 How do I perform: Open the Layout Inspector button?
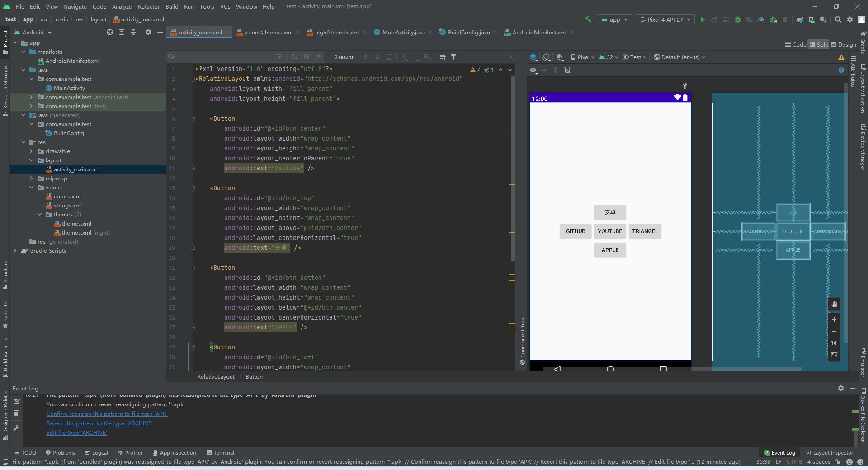829,452
